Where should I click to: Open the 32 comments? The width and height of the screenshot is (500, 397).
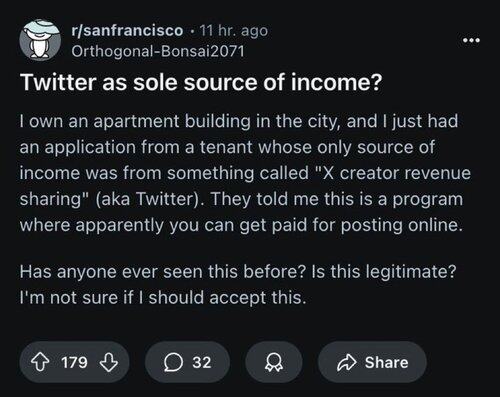coord(187,362)
